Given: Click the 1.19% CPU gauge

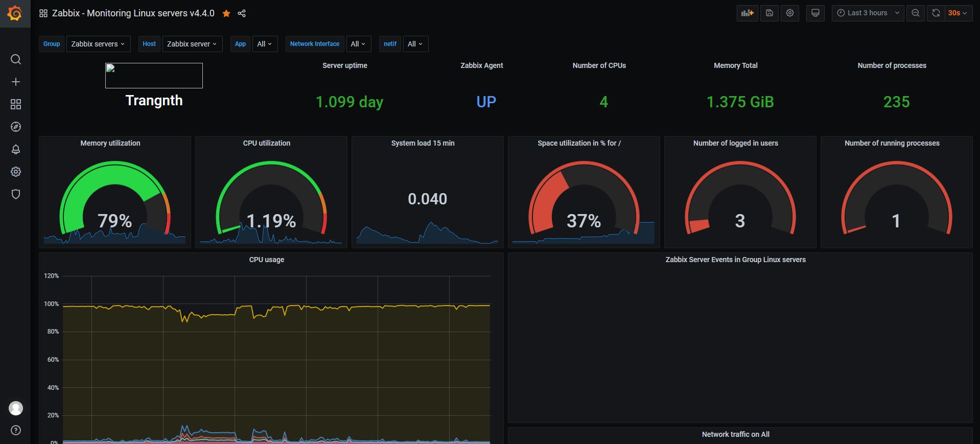Looking at the screenshot, I should [x=271, y=198].
